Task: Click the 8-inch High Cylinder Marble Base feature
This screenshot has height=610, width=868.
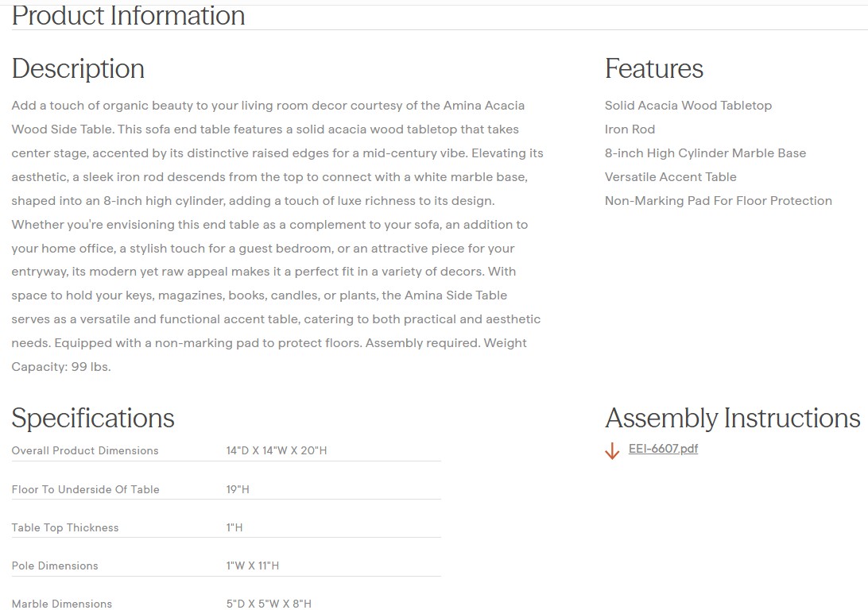Action: coord(705,153)
